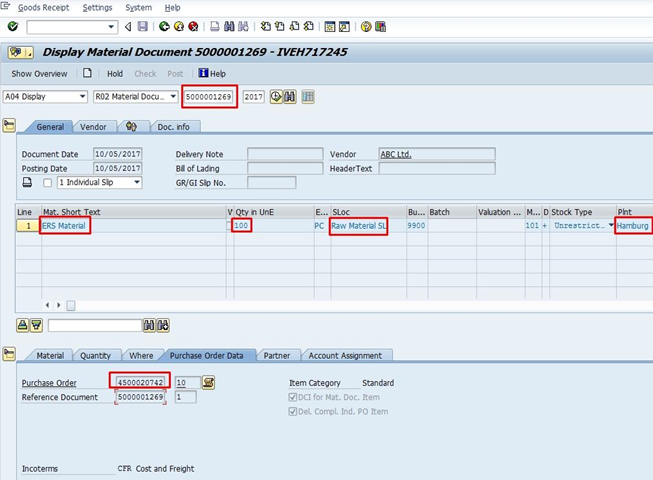Click the yellow Exit icon

pos(179,27)
